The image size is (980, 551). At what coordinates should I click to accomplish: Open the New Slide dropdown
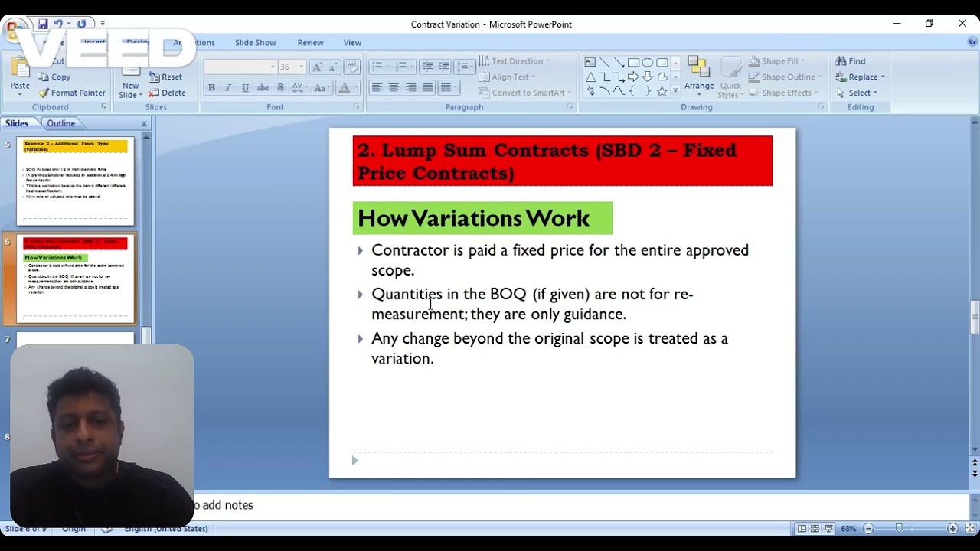coord(130,91)
